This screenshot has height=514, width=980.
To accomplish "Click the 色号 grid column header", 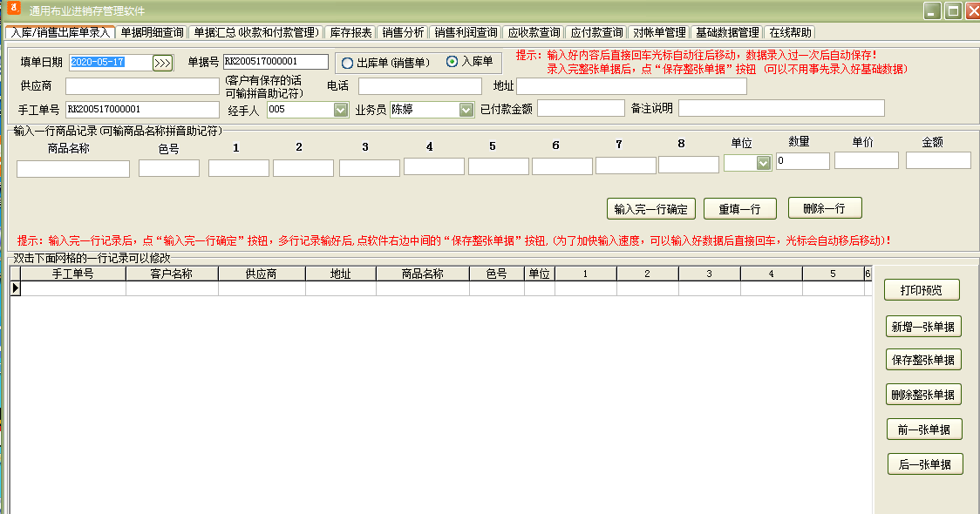I will click(x=497, y=274).
